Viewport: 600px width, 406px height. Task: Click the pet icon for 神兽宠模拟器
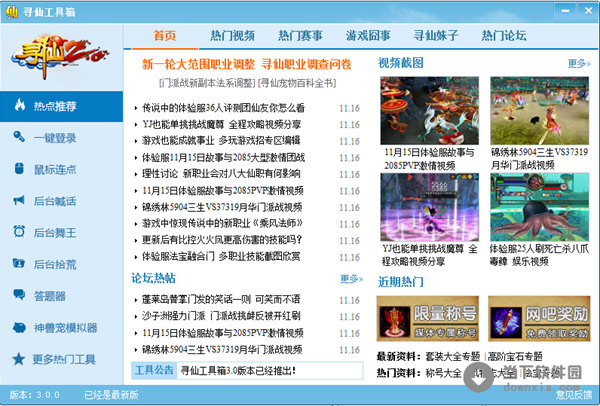[19, 328]
